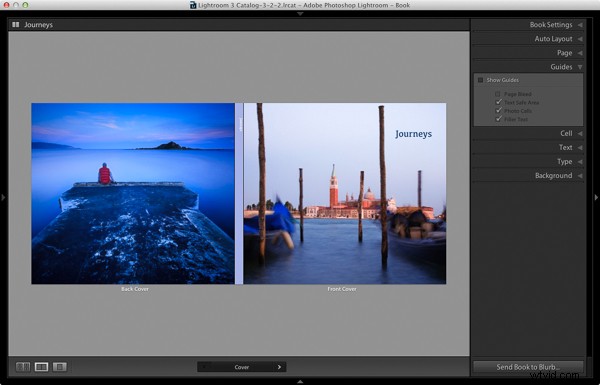Viewport: 600px width, 385px height.
Task: Select the single page view icon
Action: tap(60, 367)
